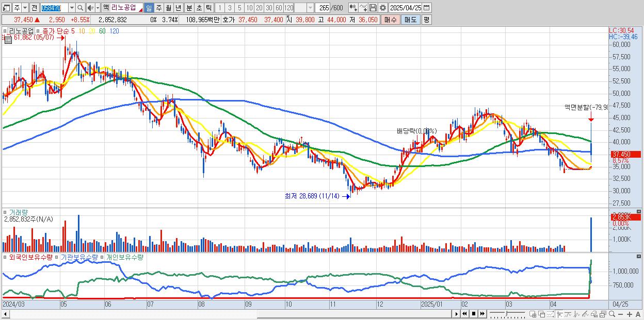
Task: Choose interval 120 button
Action: [289, 8]
